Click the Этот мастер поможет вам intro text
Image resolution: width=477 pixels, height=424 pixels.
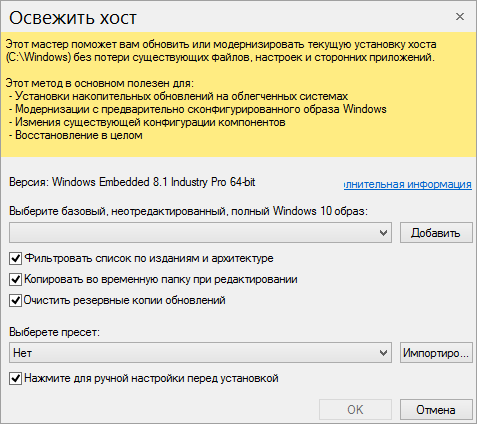[221, 51]
